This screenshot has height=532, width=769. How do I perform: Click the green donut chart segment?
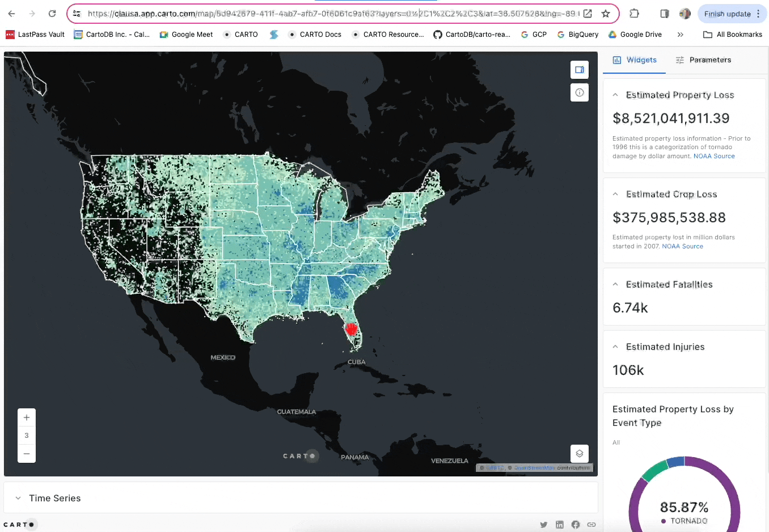click(x=654, y=470)
